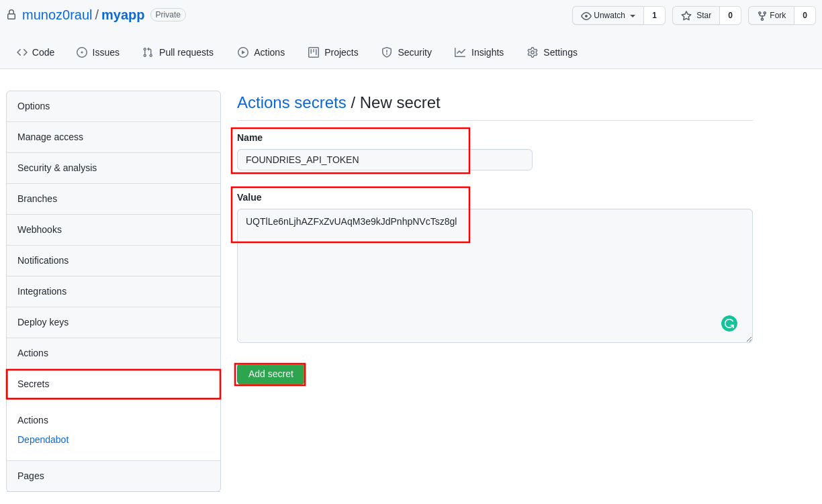Click the Actions play icon tab
Screen dimensions: 822x504
[243, 52]
